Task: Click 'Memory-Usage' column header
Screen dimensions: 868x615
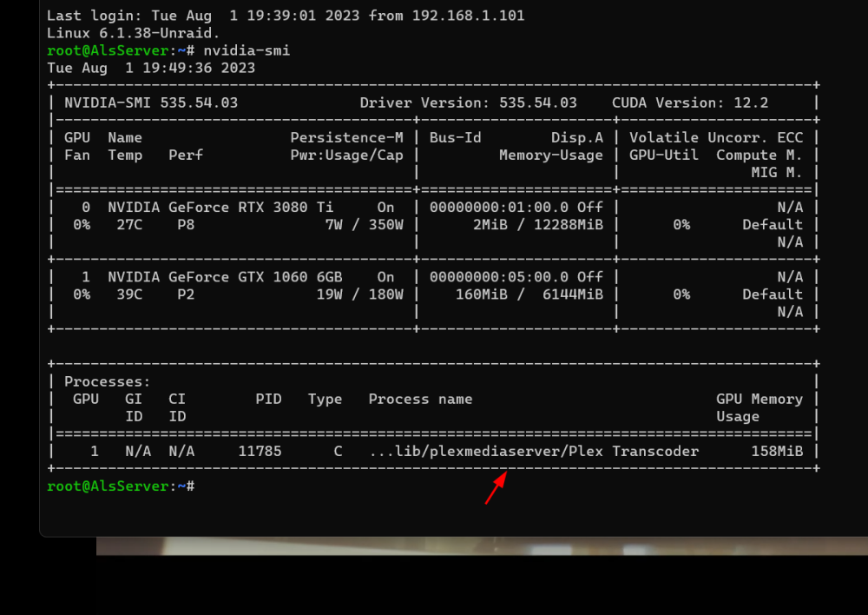Action: click(x=551, y=155)
